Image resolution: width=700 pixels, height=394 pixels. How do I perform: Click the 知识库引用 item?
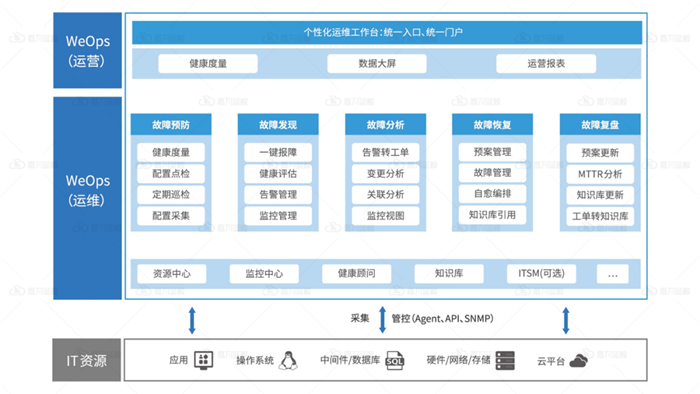492,215
